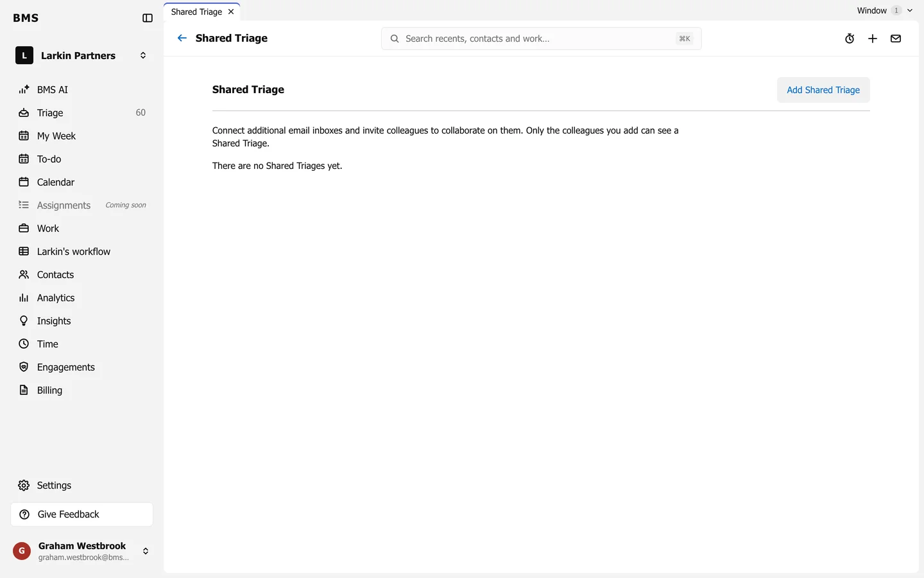Click the ⌘K shortcut hint
This screenshot has height=578, width=924.
(x=685, y=39)
